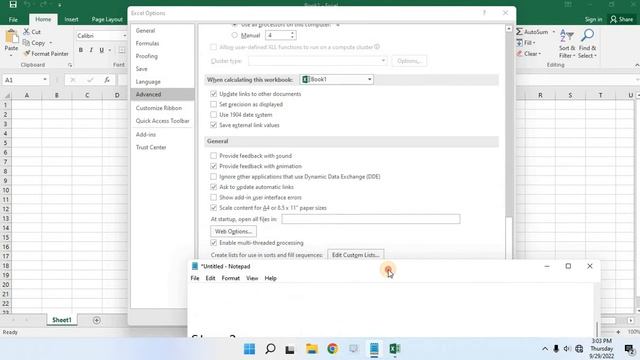Check Show add-in user interface errors

click(x=213, y=198)
